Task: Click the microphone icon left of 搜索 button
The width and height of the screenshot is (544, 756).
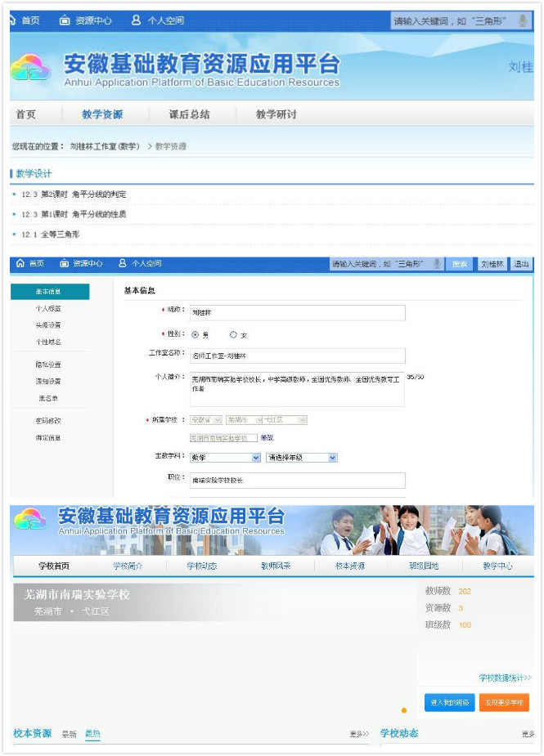Action: coord(437,264)
